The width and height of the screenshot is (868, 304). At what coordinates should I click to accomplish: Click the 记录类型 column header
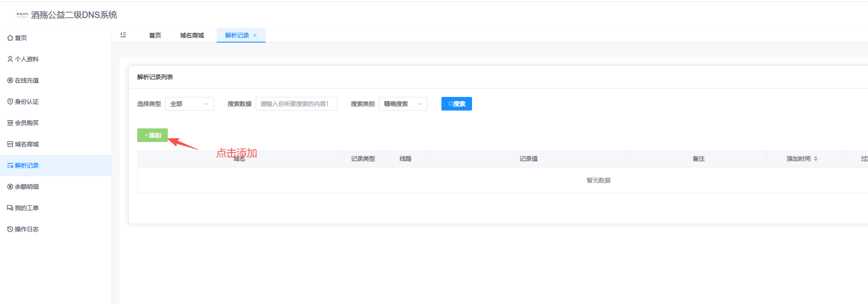coord(363,159)
